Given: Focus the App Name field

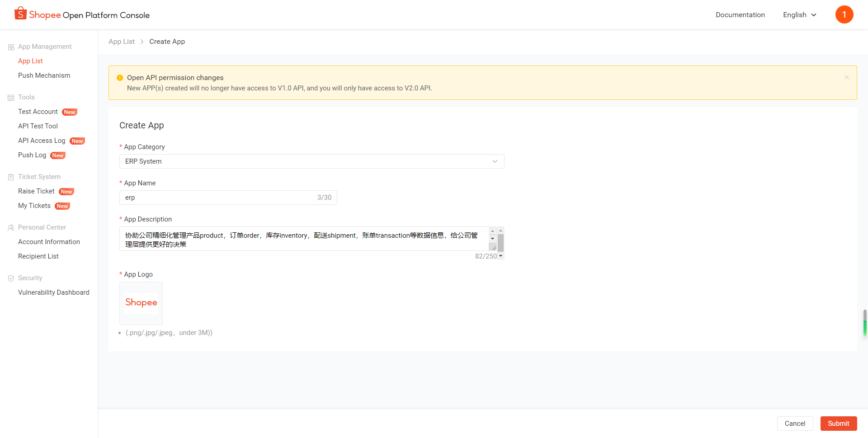Looking at the screenshot, I should [228, 198].
